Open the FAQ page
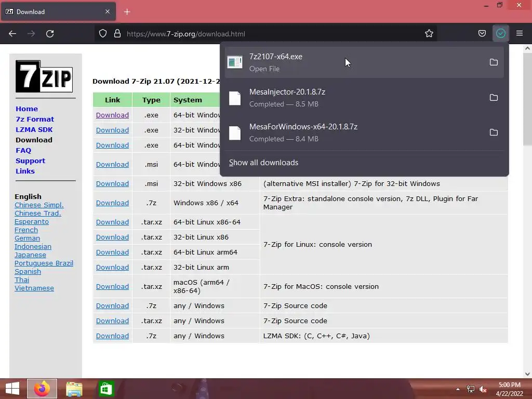Viewport: 532px width, 399px height. [23, 150]
